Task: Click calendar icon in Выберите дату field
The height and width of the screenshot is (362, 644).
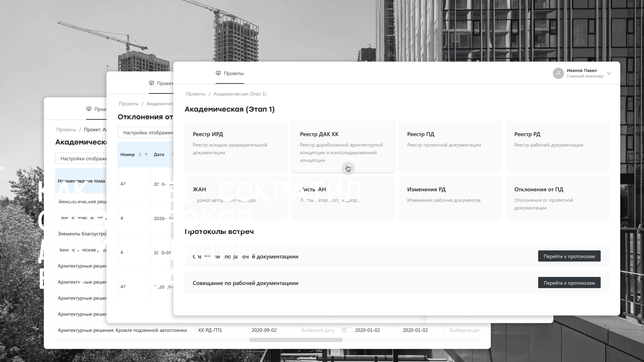Action: coord(344,330)
